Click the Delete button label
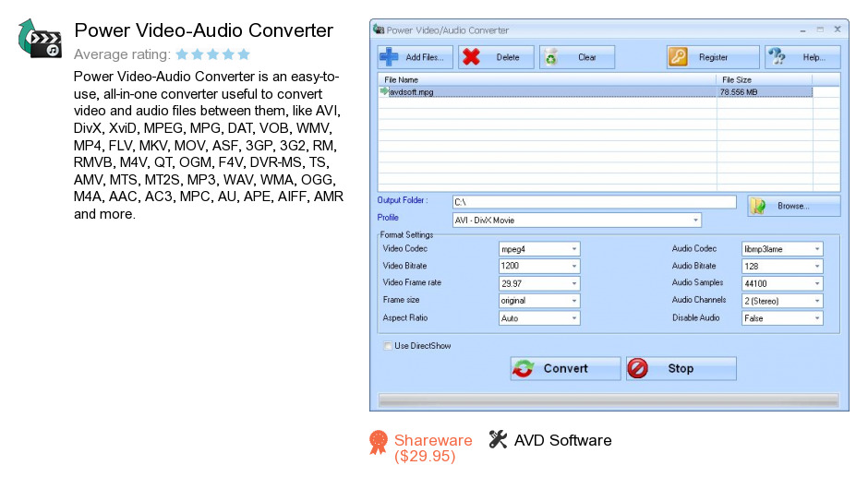Screen dimensions: 868x489 [508, 57]
